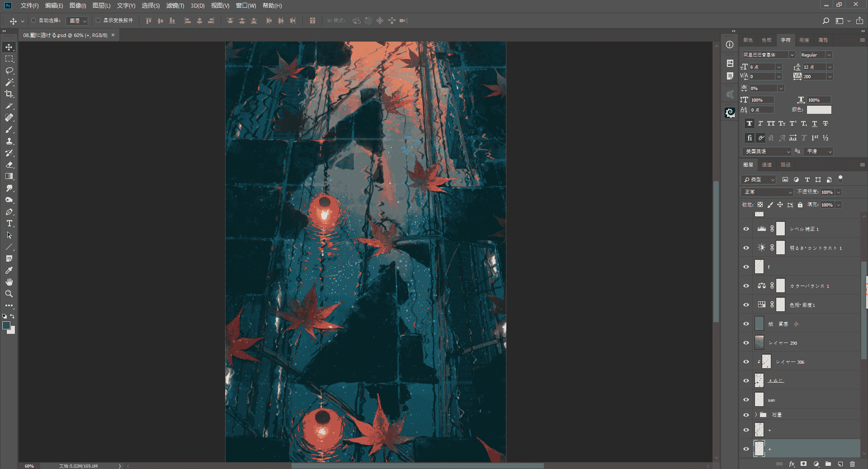The width and height of the screenshot is (868, 469).
Task: Open the layer style fx menu
Action: point(792,464)
